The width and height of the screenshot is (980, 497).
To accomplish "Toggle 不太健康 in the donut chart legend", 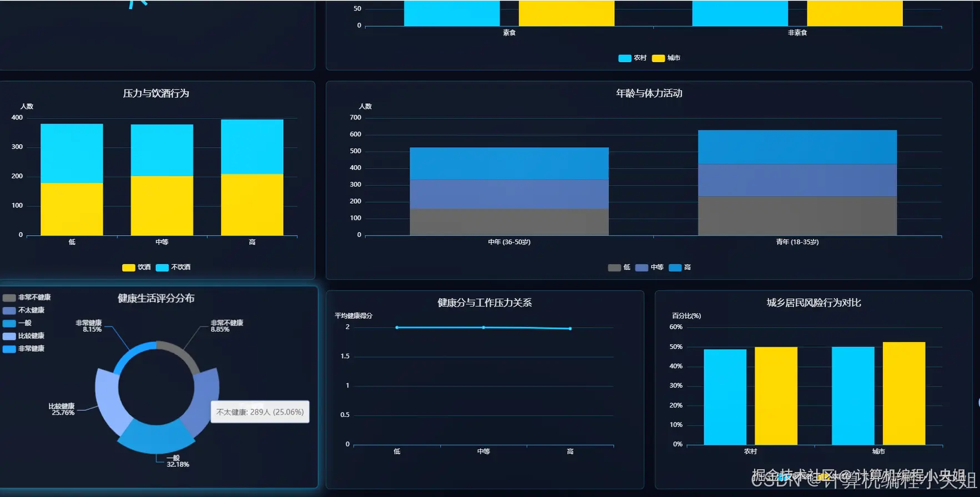I will click(x=23, y=310).
